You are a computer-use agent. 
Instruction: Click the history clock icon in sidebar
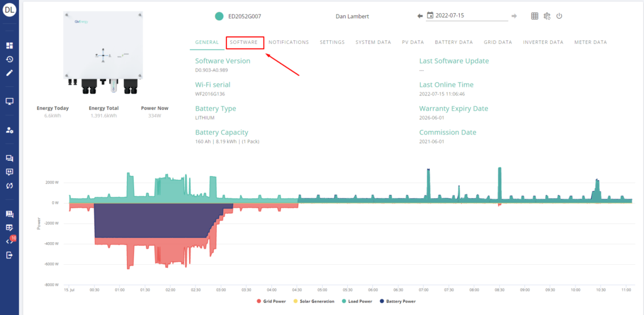point(9,59)
